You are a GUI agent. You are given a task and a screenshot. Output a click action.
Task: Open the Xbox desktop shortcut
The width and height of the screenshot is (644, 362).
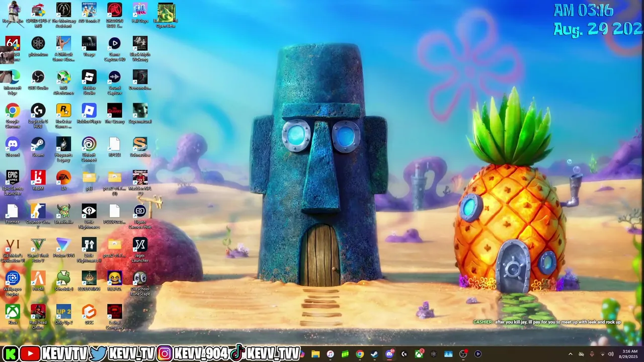(13, 315)
